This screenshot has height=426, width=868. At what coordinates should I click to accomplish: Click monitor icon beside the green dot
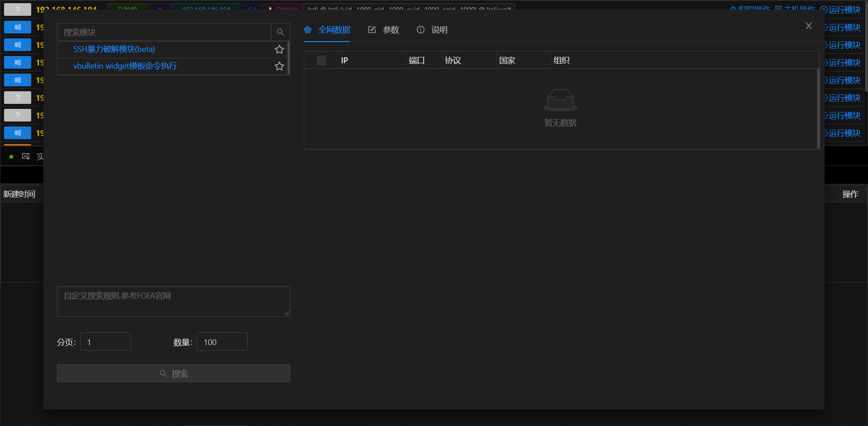[x=26, y=156]
